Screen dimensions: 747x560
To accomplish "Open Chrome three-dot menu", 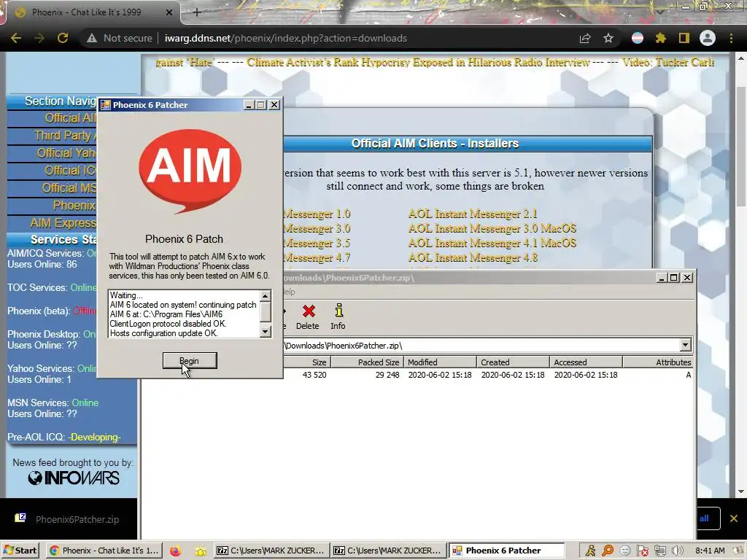I will (x=731, y=38).
